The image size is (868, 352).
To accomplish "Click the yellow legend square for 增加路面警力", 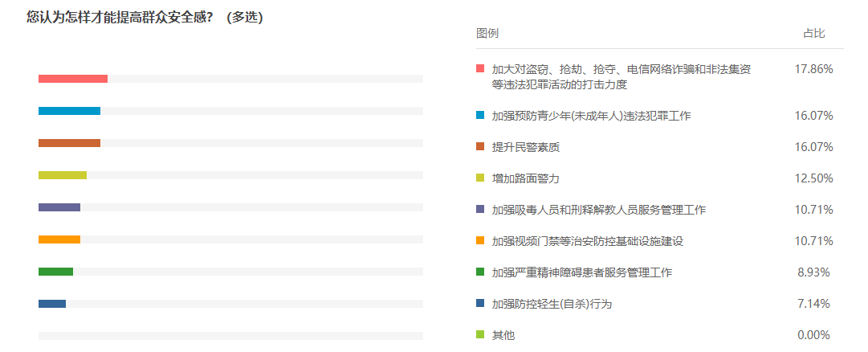I will (480, 178).
